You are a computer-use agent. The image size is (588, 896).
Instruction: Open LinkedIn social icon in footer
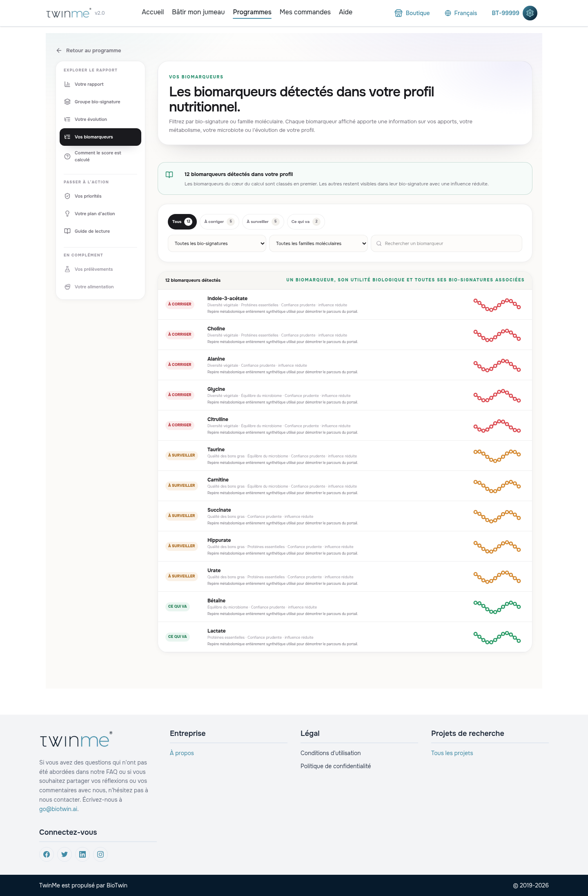point(82,854)
